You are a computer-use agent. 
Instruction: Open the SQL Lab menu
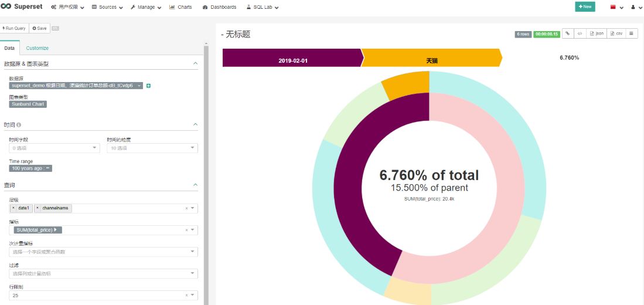point(263,7)
